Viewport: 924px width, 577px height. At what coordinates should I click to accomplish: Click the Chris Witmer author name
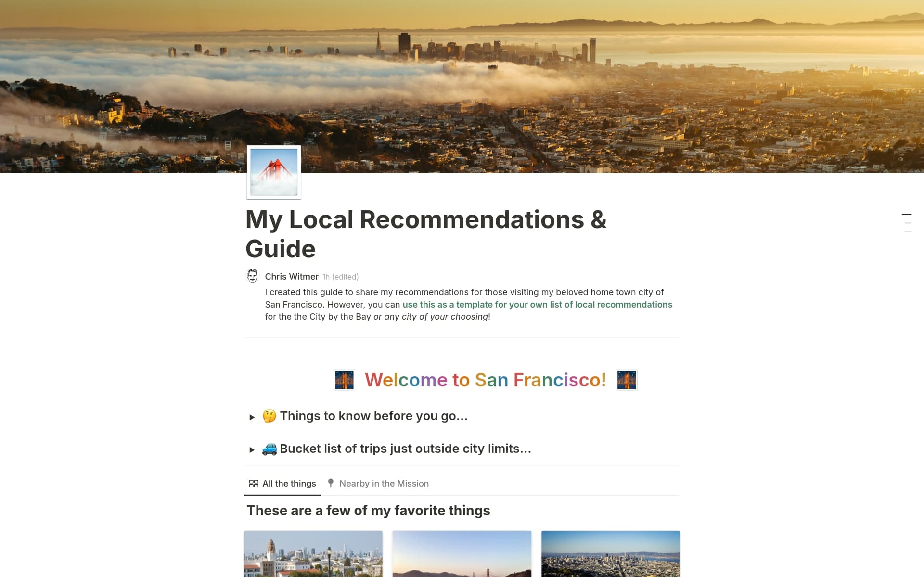[292, 277]
